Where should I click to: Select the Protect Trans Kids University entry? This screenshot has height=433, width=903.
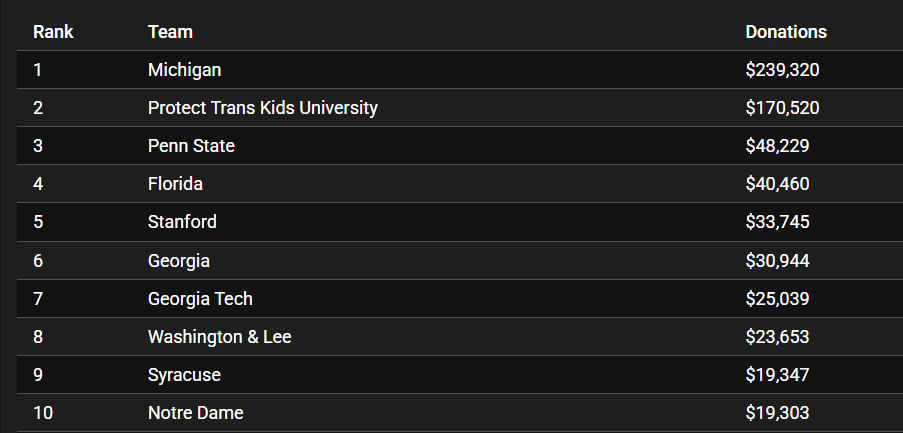263,108
